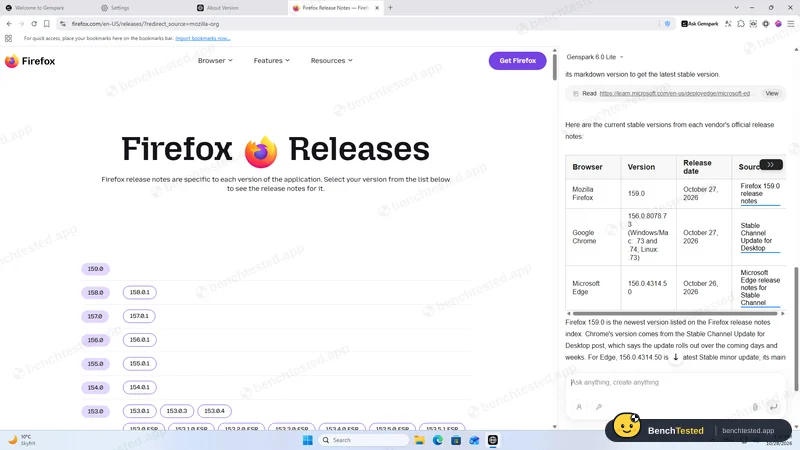Open version 157.0 release notes

95,316
